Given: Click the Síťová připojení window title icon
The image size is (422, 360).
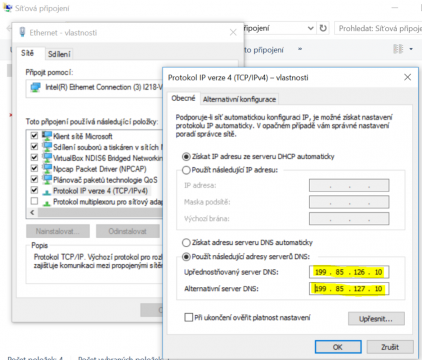Looking at the screenshot, I should click(7, 8).
